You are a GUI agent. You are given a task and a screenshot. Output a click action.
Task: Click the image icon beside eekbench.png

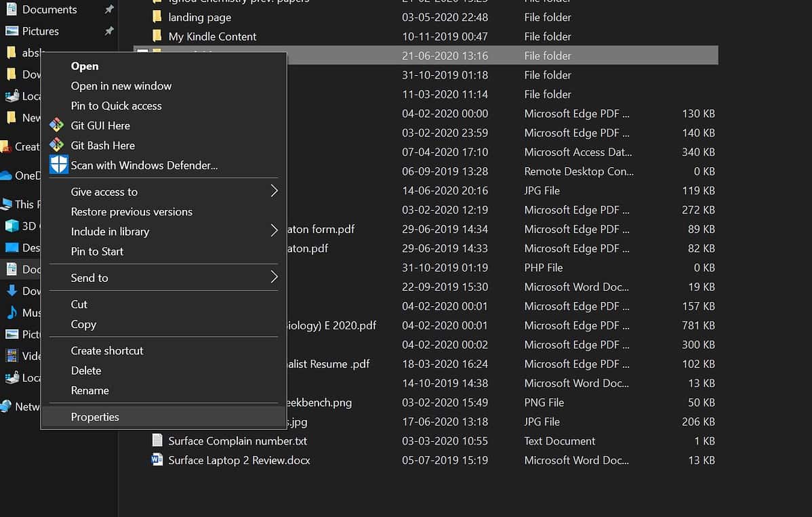157,402
